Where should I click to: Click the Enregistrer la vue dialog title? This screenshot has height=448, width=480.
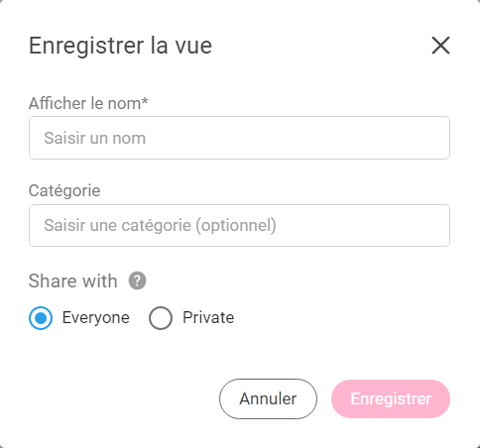[120, 46]
